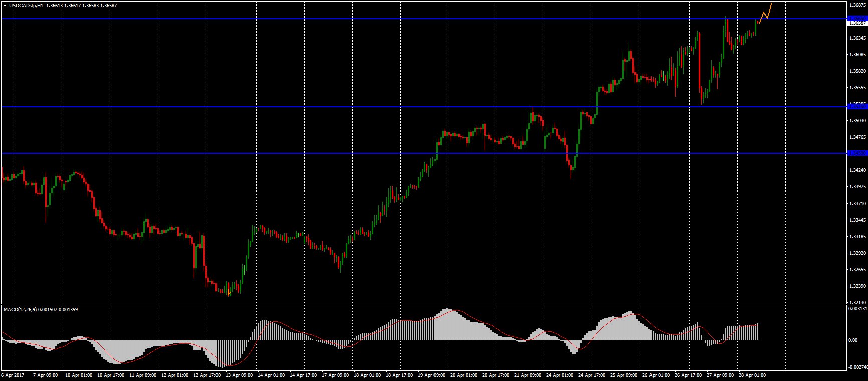Click the current price label 1.36587
Image resolution: width=868 pixels, height=381 pixels.
[856, 23]
